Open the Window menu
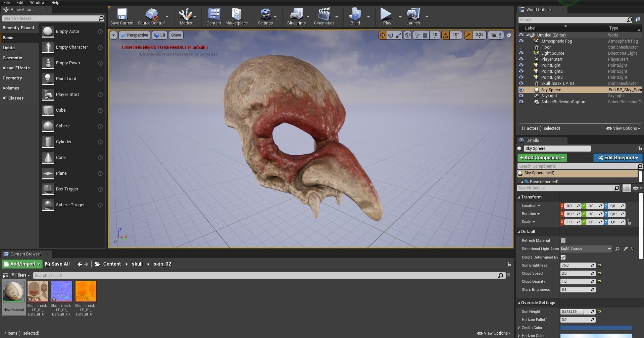 point(37,2)
